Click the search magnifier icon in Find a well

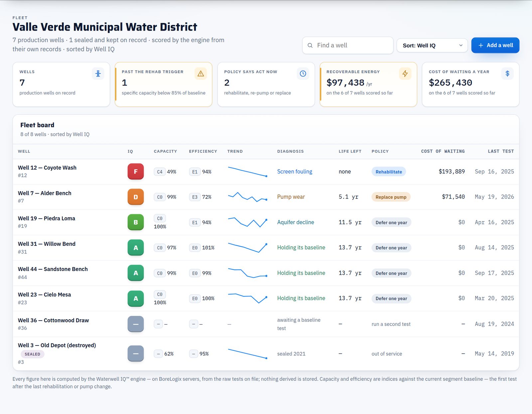(310, 45)
